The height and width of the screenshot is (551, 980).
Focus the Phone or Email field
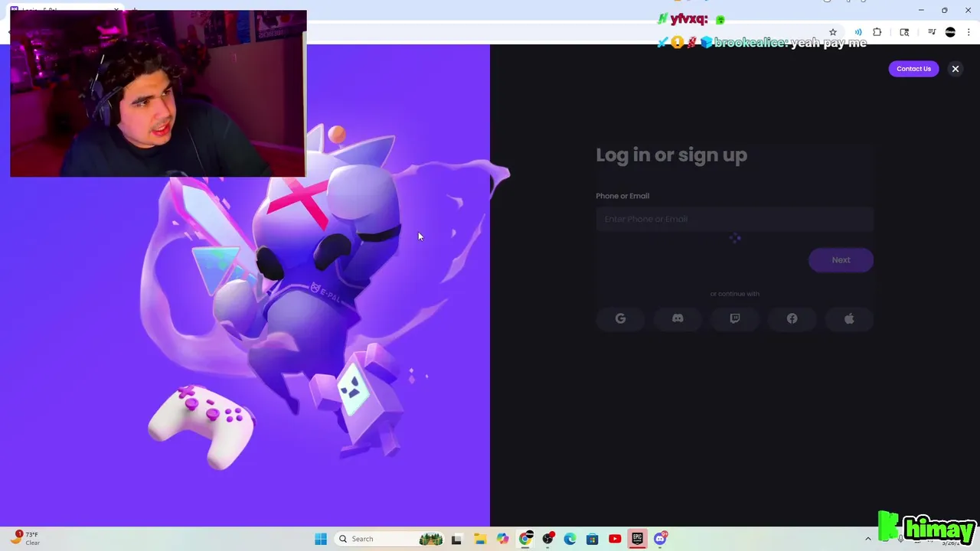(735, 219)
